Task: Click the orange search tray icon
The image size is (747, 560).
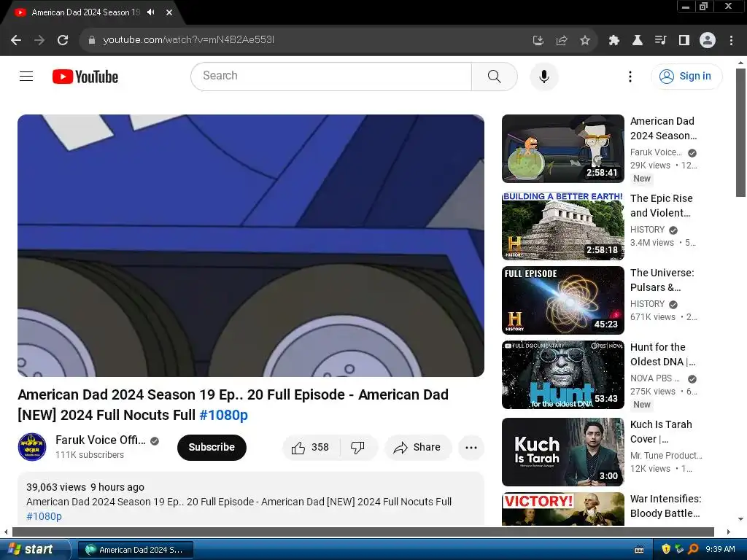Action: [x=693, y=549]
